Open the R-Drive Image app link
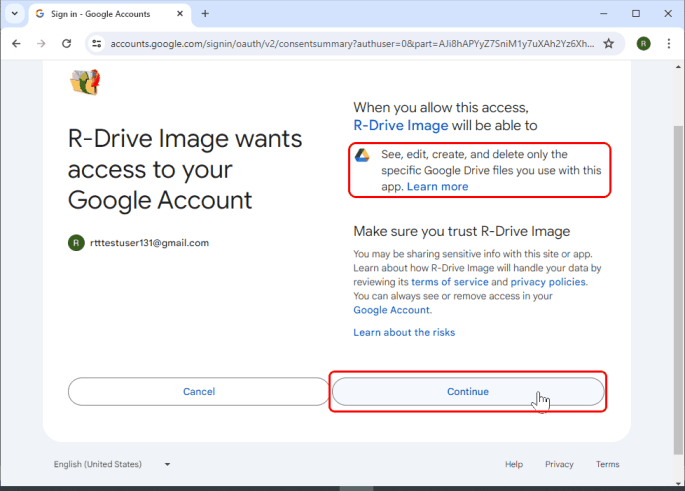 click(401, 126)
